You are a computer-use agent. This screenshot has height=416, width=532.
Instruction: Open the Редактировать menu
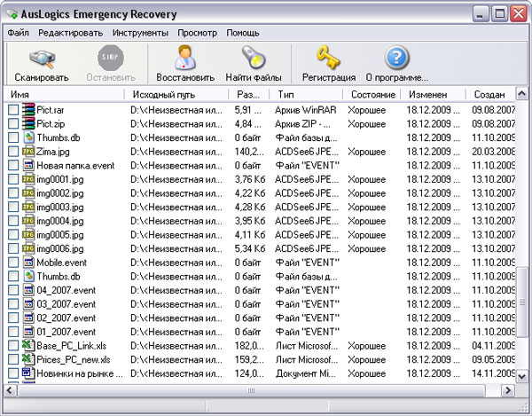71,33
